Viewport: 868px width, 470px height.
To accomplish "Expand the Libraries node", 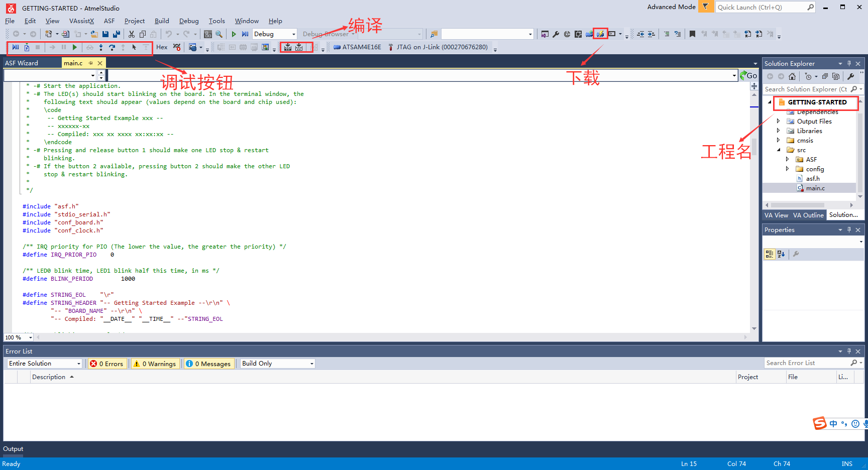I will (779, 131).
